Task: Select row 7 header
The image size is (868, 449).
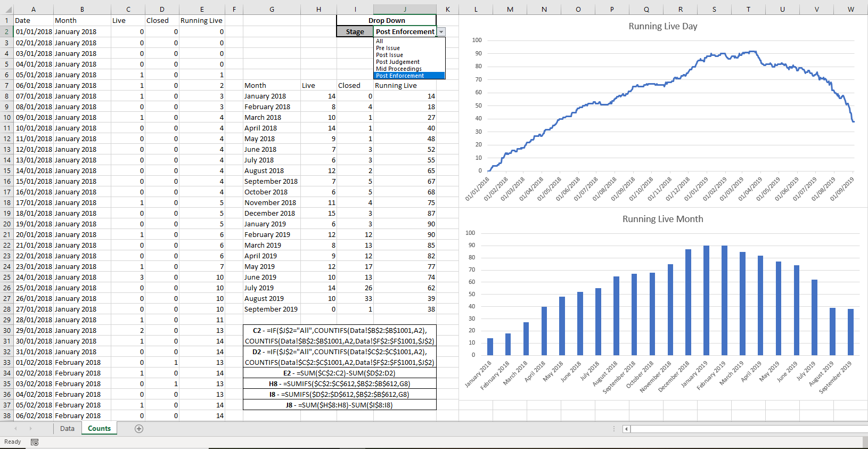Action: pos(6,85)
